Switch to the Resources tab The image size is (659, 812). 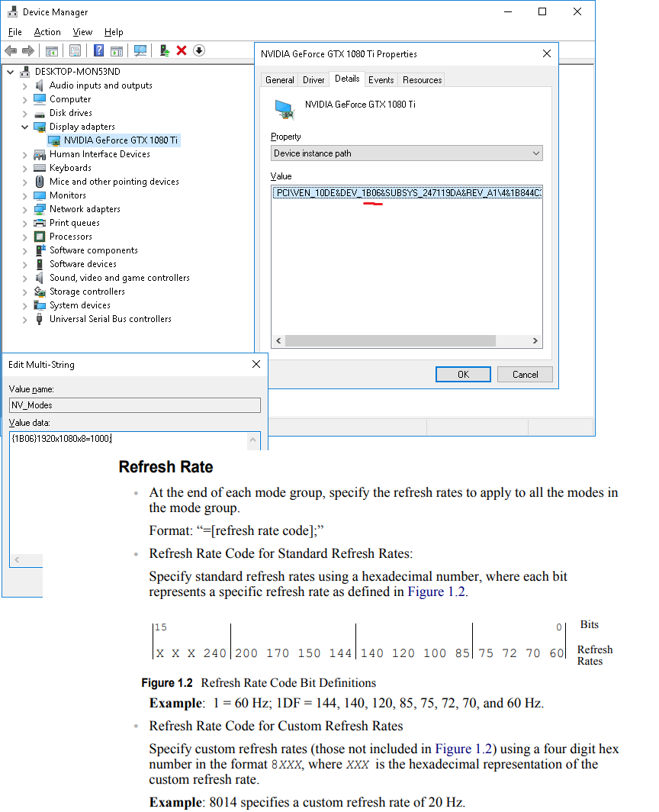(422, 79)
